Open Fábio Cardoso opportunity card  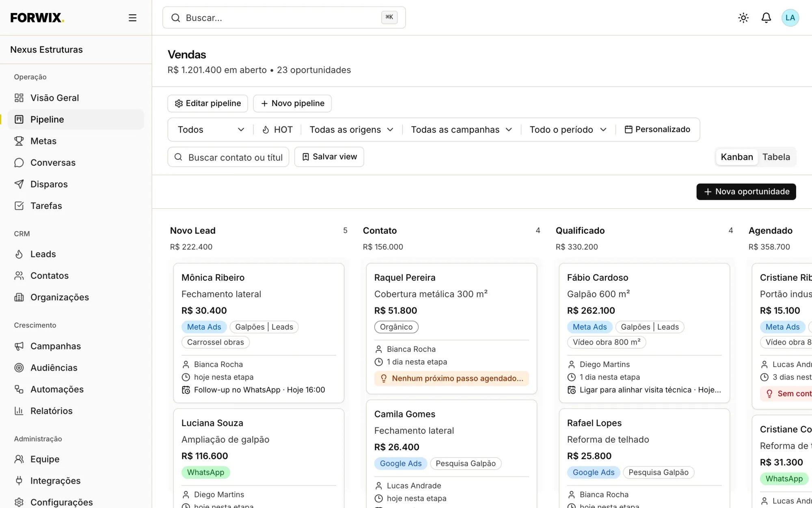(644, 333)
